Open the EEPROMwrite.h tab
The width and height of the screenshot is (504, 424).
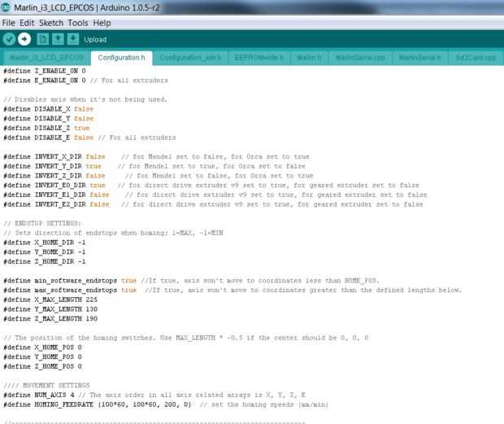click(259, 58)
